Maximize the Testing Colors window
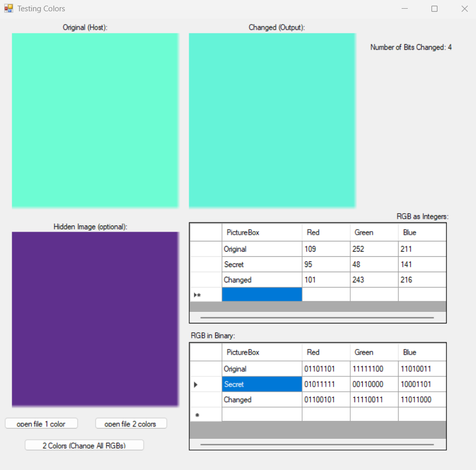 pos(434,9)
